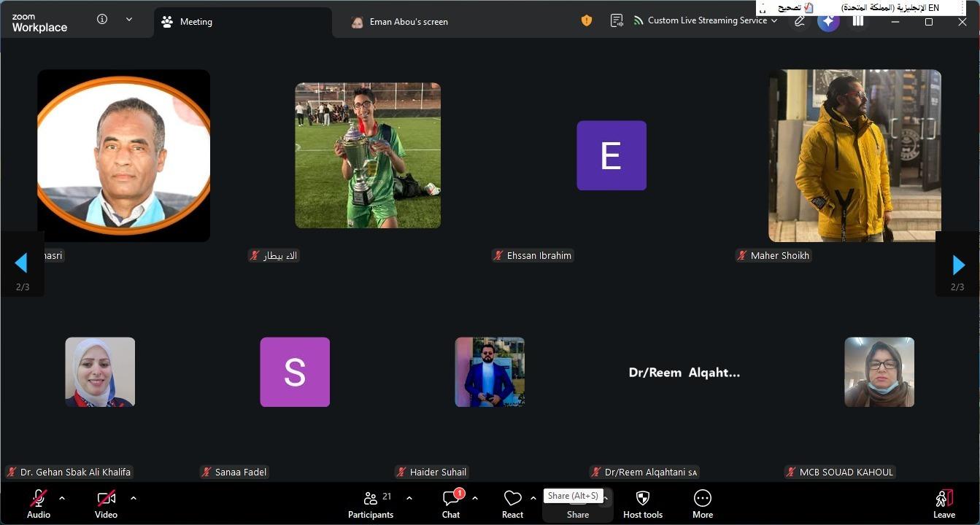Unmute the microphone with Audio button
980x525 pixels.
(39, 504)
